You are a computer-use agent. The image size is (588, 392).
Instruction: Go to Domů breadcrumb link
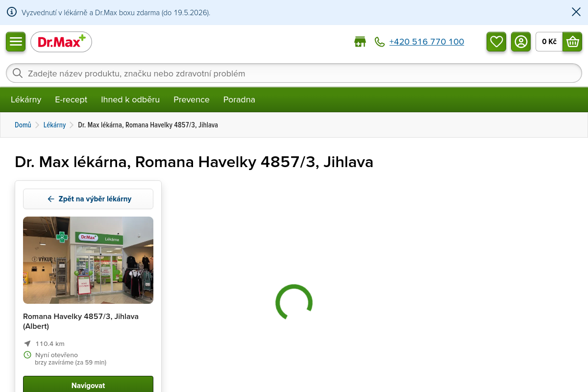23,125
